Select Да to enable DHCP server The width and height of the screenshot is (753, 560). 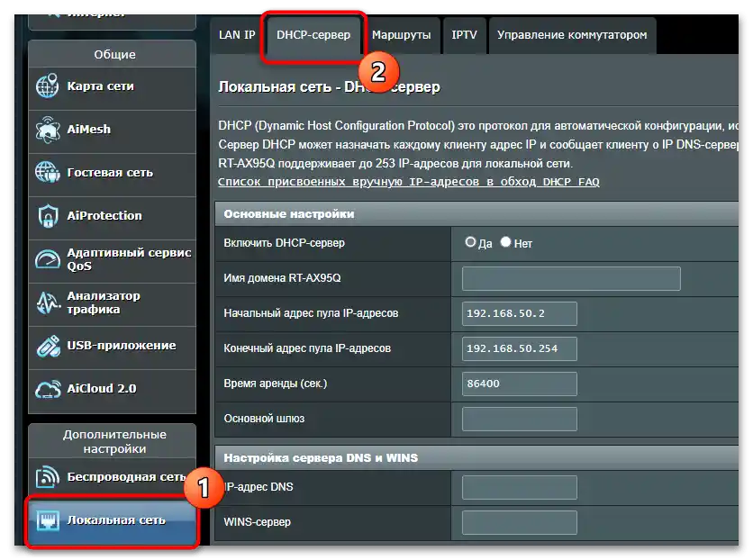pos(470,242)
